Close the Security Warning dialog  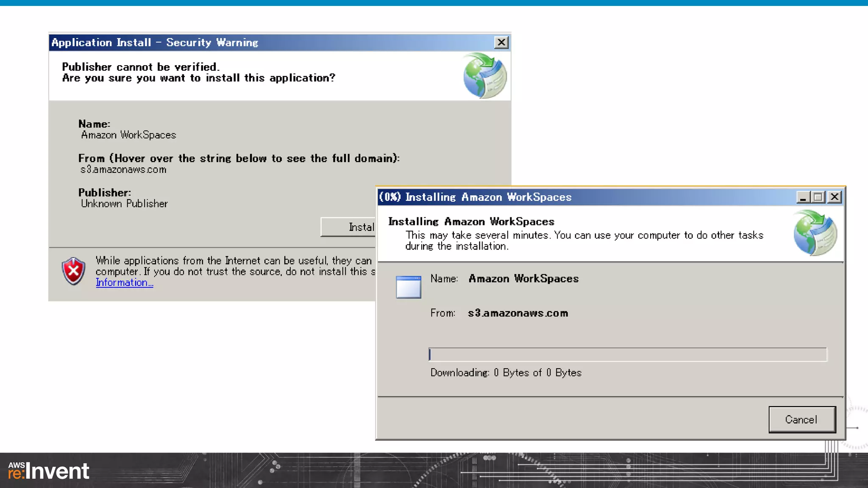(501, 42)
